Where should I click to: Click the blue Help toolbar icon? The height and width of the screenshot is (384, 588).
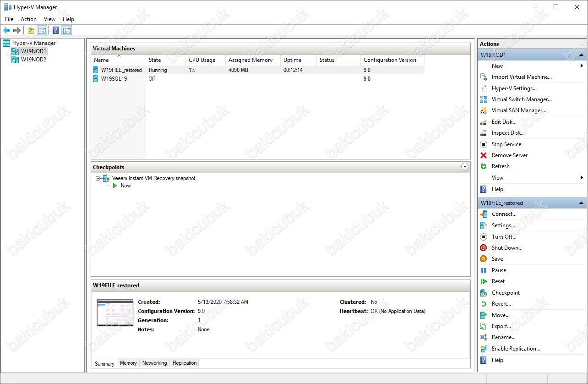point(55,31)
